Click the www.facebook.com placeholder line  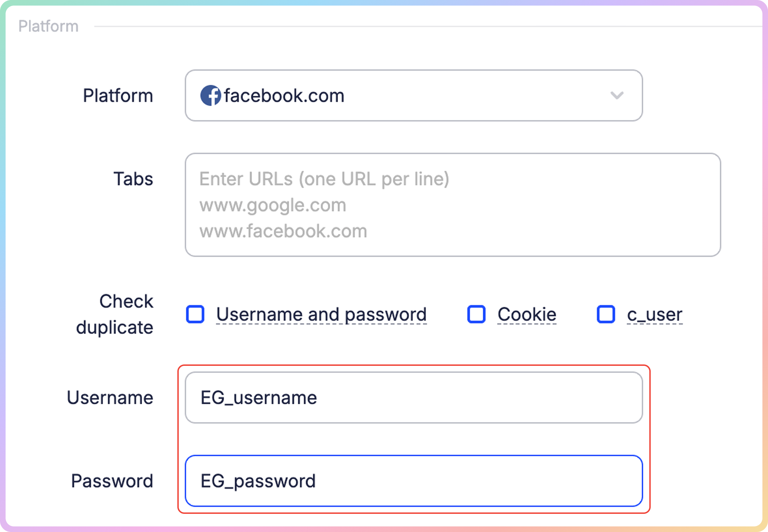tap(283, 231)
